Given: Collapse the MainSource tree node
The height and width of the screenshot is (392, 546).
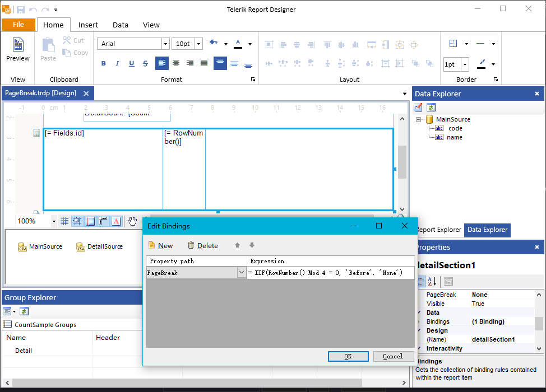Looking at the screenshot, I should coord(418,119).
